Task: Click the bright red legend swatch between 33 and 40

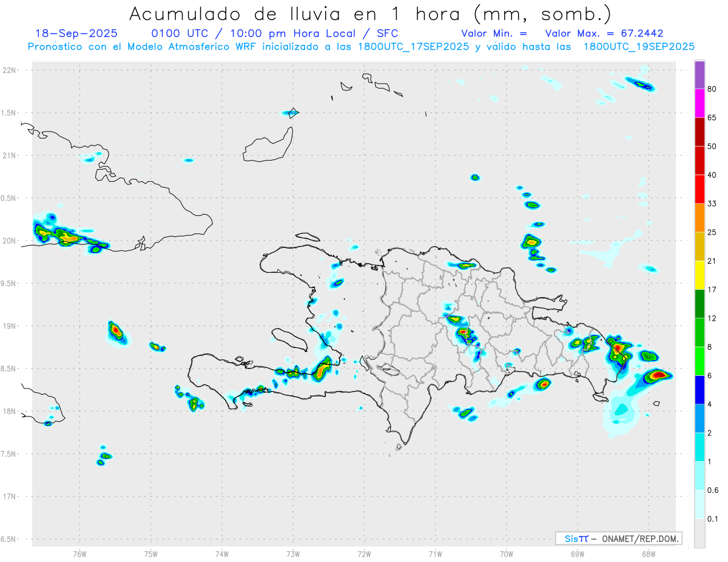Action: coord(699,189)
